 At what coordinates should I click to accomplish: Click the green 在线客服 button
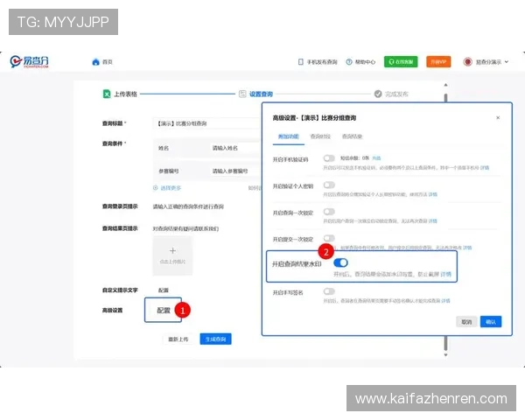pyautogui.click(x=401, y=61)
